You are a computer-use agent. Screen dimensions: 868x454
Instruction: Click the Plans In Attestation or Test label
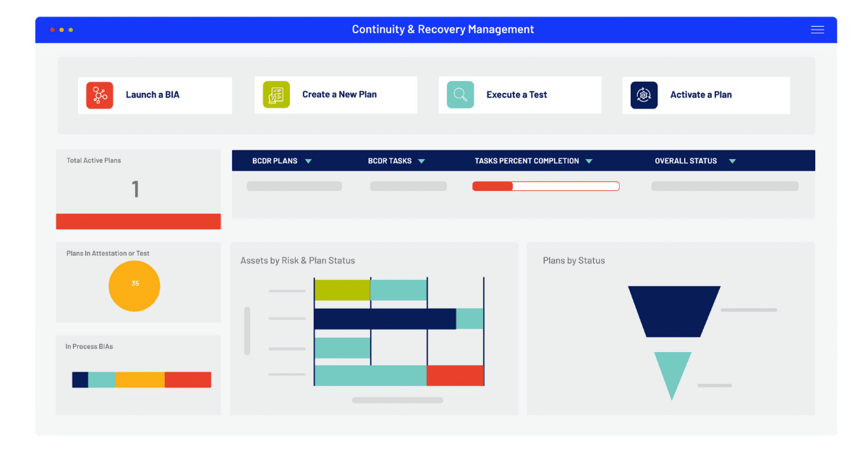pyautogui.click(x=108, y=254)
